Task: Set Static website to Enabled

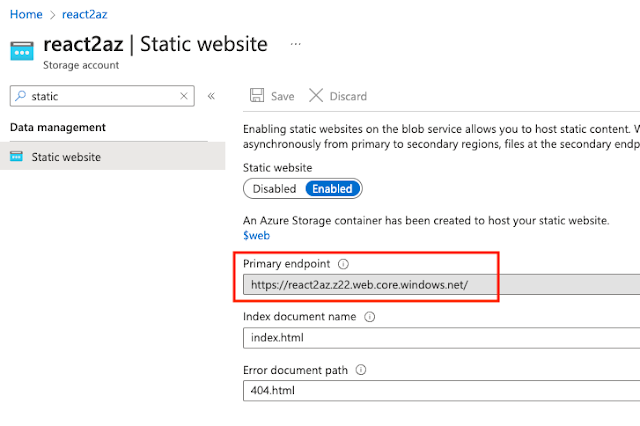Action: [x=332, y=188]
